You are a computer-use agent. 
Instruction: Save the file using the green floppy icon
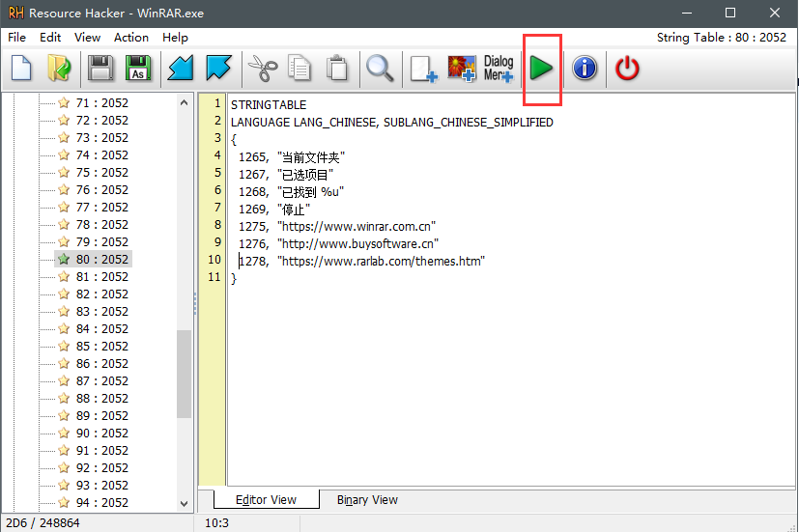(x=101, y=69)
